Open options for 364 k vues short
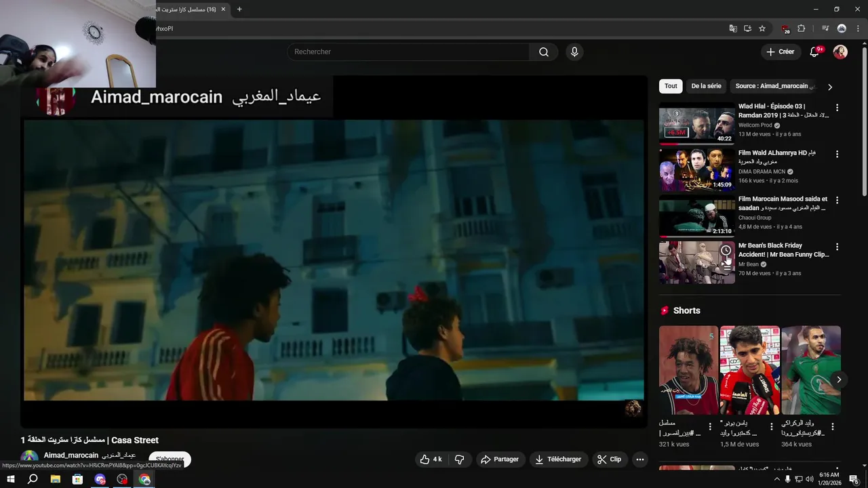Image resolution: width=868 pixels, height=488 pixels. tap(832, 427)
